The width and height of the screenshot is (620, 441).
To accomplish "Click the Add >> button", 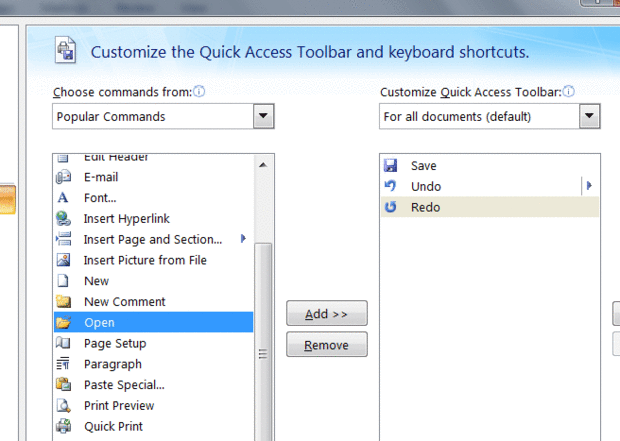I will (326, 314).
